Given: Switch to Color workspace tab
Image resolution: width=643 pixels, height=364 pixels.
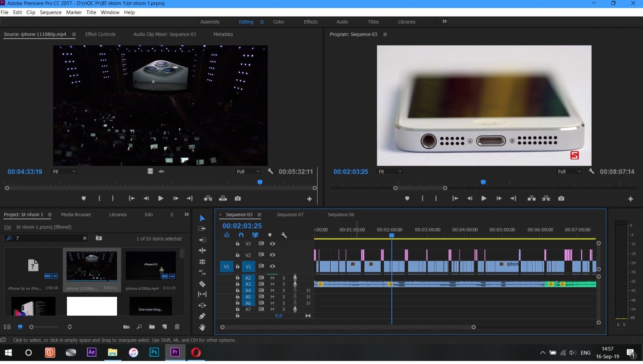Looking at the screenshot, I should 279,22.
